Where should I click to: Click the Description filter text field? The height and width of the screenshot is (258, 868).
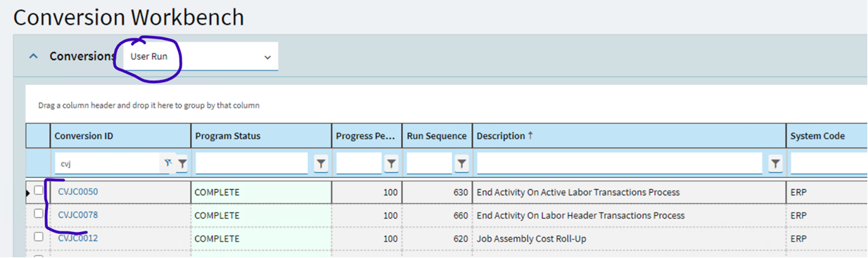pos(620,164)
